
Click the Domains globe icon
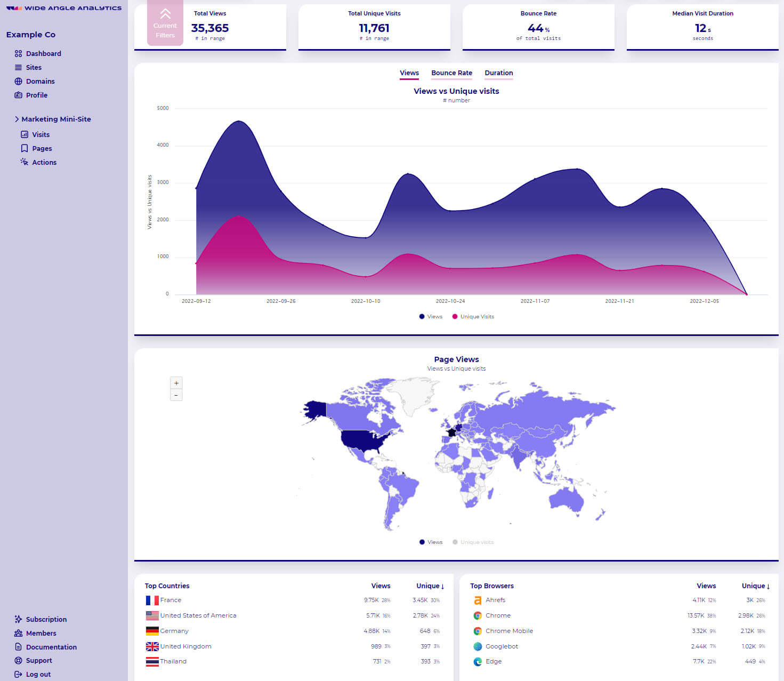coord(18,81)
